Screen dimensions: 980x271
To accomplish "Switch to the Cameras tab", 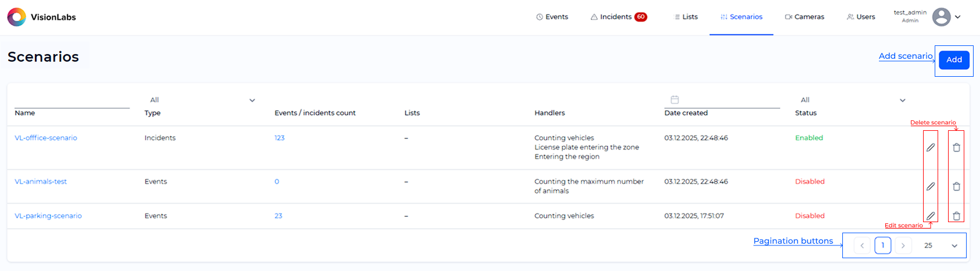I will tap(805, 17).
